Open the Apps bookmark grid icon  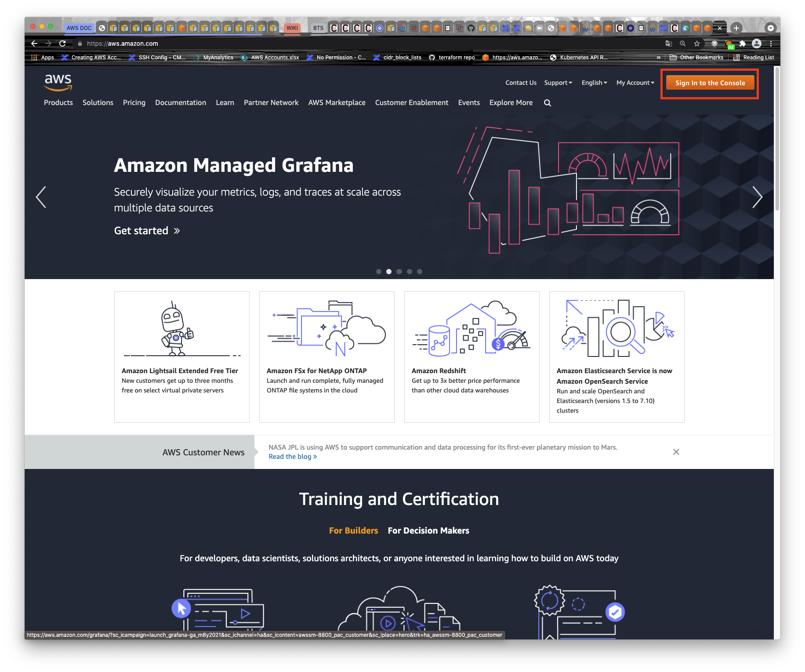click(x=34, y=58)
